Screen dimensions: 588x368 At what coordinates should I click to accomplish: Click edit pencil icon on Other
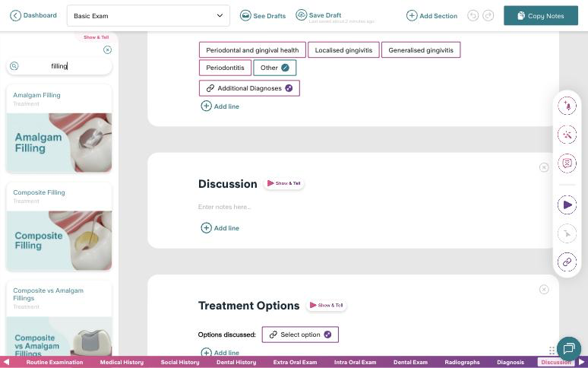(286, 68)
